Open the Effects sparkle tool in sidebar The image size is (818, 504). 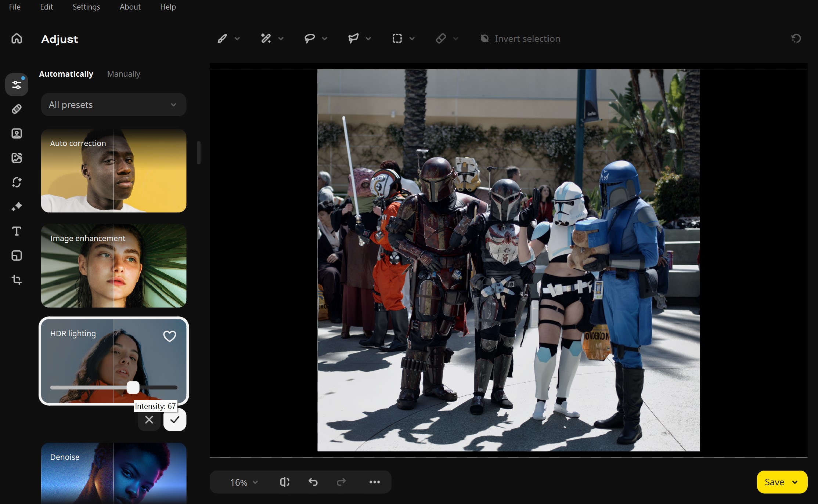(17, 207)
